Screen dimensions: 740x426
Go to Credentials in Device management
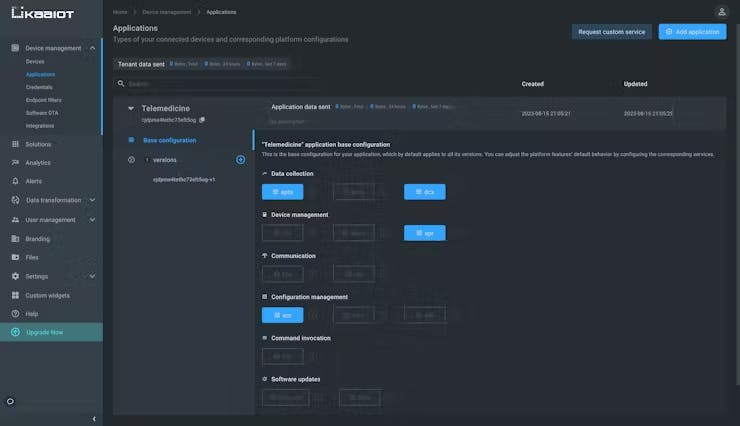click(x=39, y=87)
